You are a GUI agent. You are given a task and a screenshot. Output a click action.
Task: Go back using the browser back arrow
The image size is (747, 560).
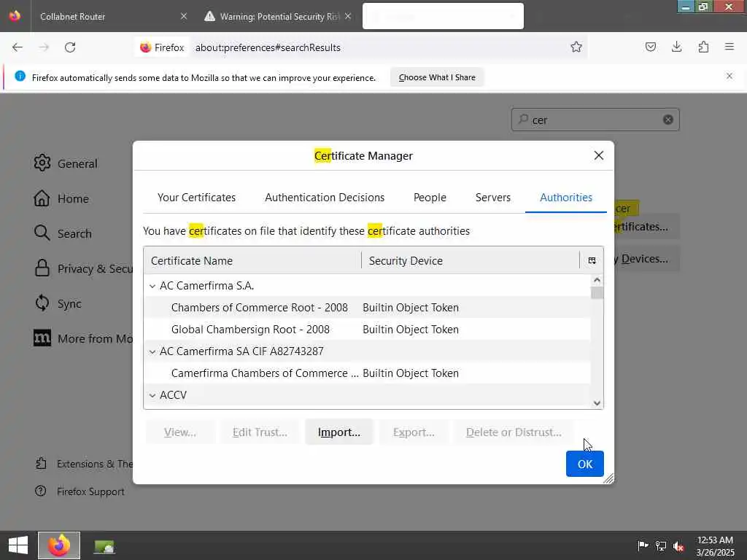[x=18, y=47]
